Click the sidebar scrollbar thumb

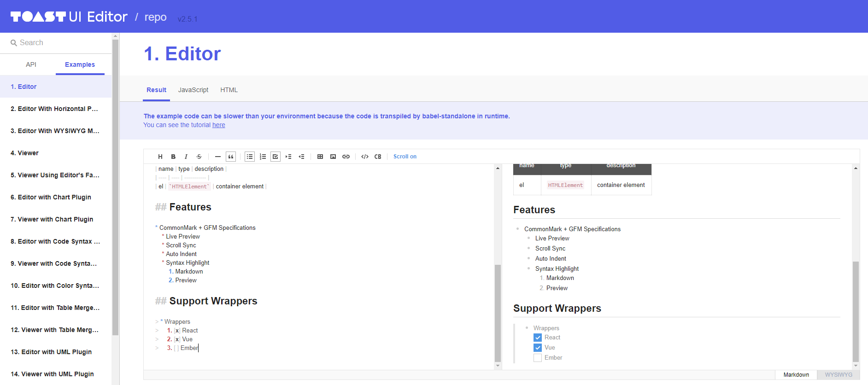pyautogui.click(x=115, y=187)
